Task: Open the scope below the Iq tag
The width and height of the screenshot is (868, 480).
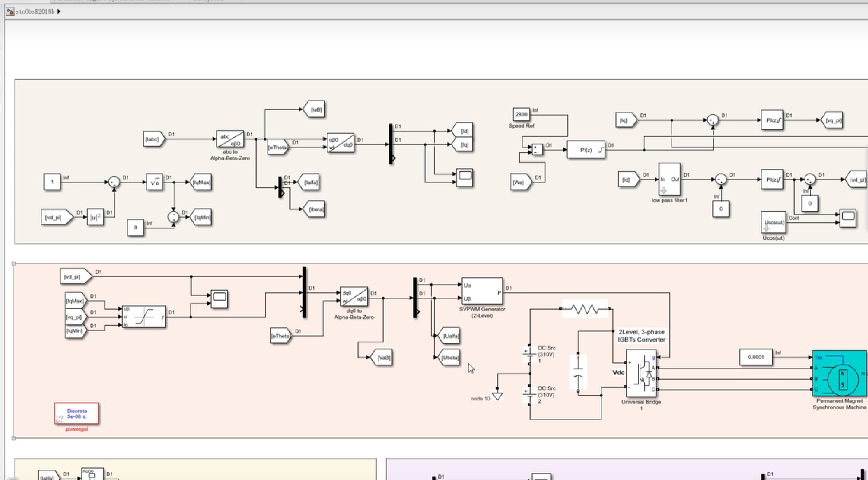Action: (465, 178)
